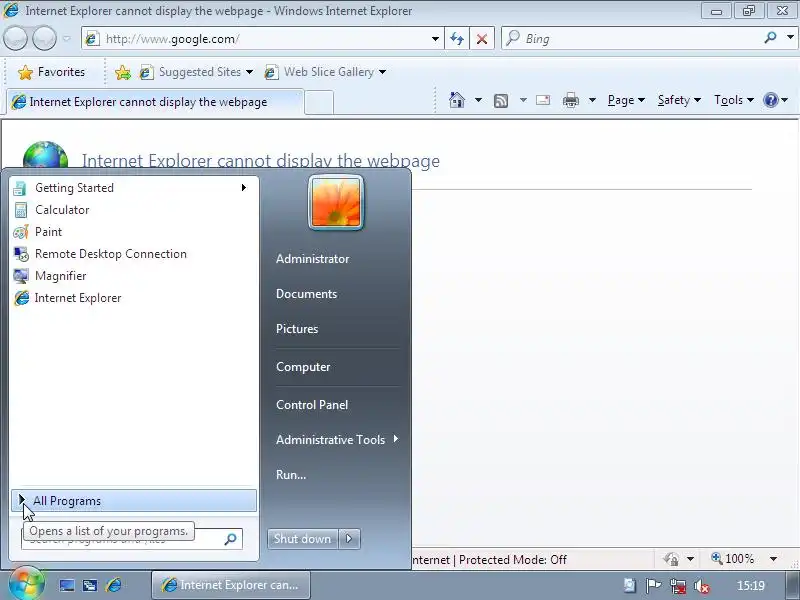The image size is (800, 600).
Task: Open the address bar history dropdown
Action: [435, 39]
